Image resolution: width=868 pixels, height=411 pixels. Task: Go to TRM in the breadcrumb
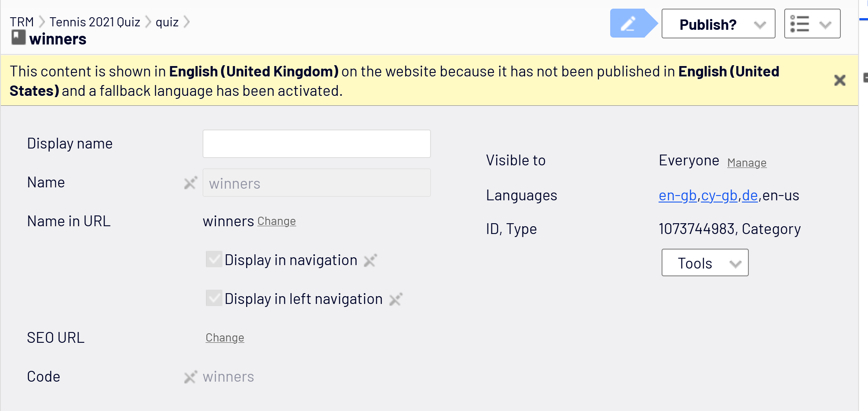[22, 22]
